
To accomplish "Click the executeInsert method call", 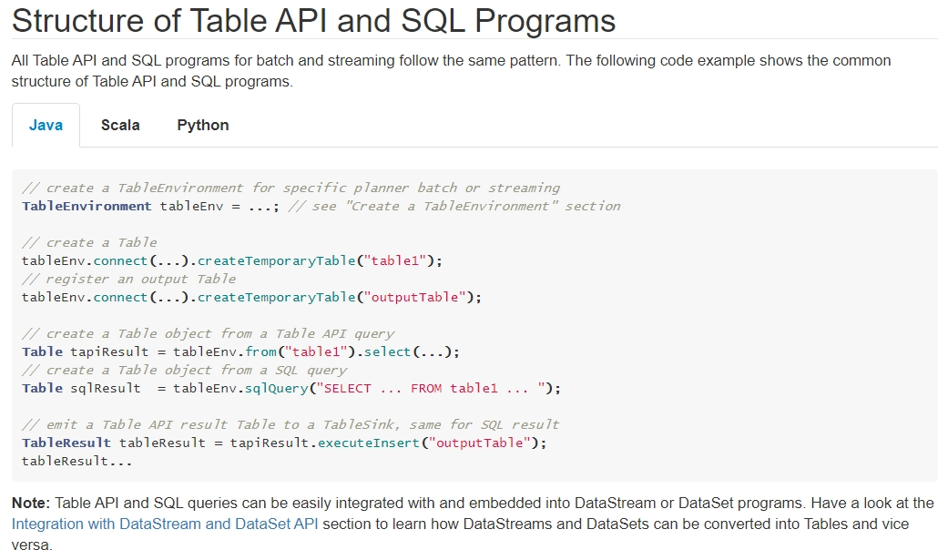I will click(369, 443).
